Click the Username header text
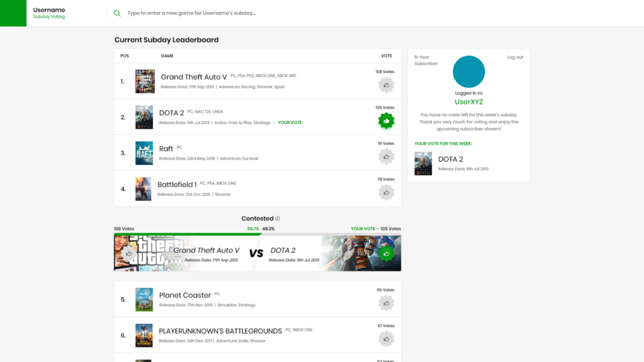 click(49, 10)
